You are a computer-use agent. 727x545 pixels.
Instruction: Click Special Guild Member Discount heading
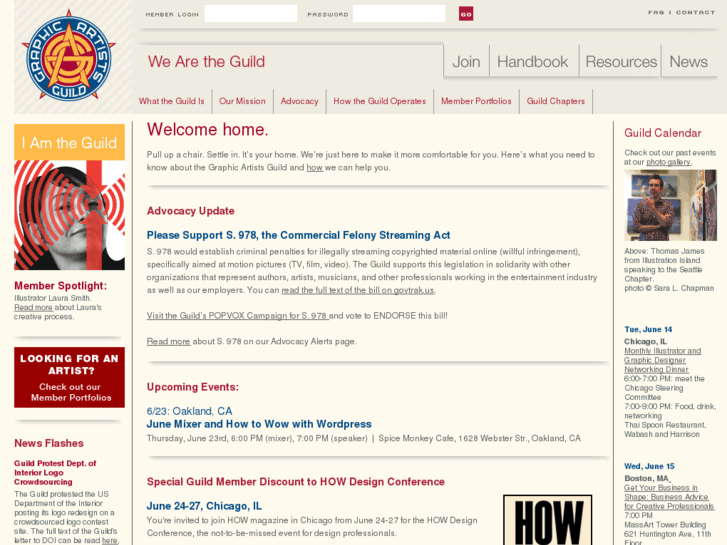[x=295, y=481]
